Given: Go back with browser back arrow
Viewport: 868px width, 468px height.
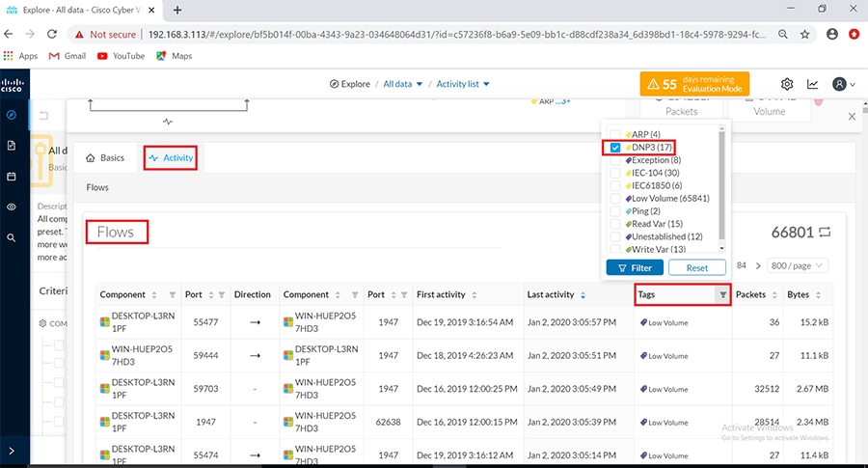Looking at the screenshot, I should pos(9,34).
